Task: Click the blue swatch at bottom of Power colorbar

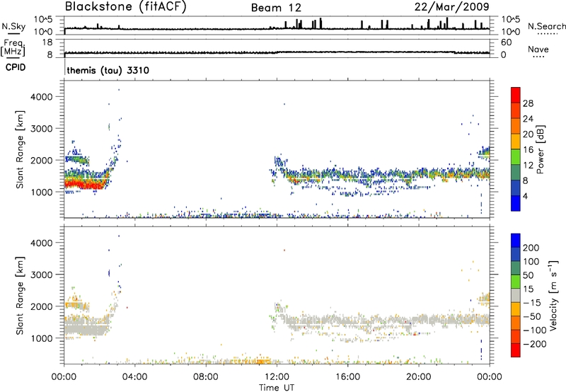Action: tap(516, 203)
